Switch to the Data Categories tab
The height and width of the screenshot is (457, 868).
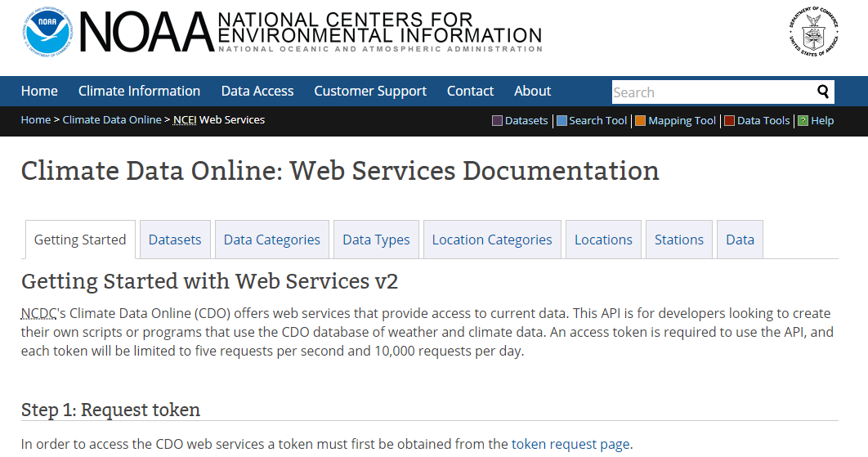pyautogui.click(x=271, y=240)
